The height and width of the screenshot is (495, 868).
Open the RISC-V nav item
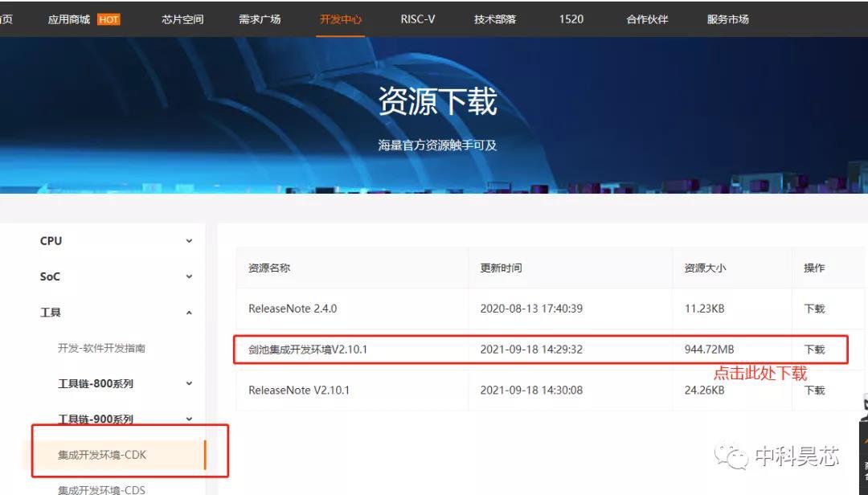click(x=418, y=19)
